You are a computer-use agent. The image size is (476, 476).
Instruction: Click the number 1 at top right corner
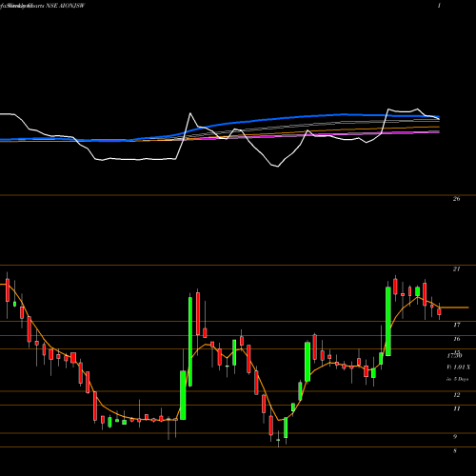tap(439, 6)
